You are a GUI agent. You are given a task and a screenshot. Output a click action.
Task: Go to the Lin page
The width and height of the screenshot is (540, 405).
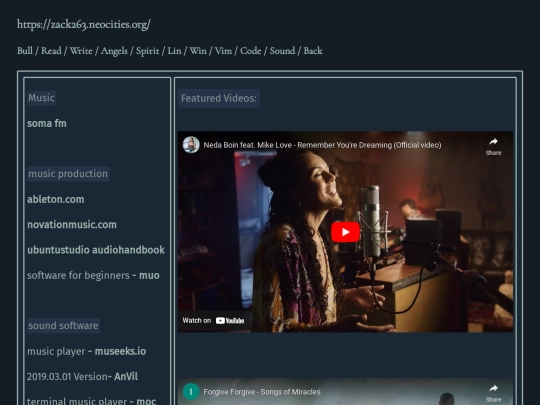[x=174, y=51]
